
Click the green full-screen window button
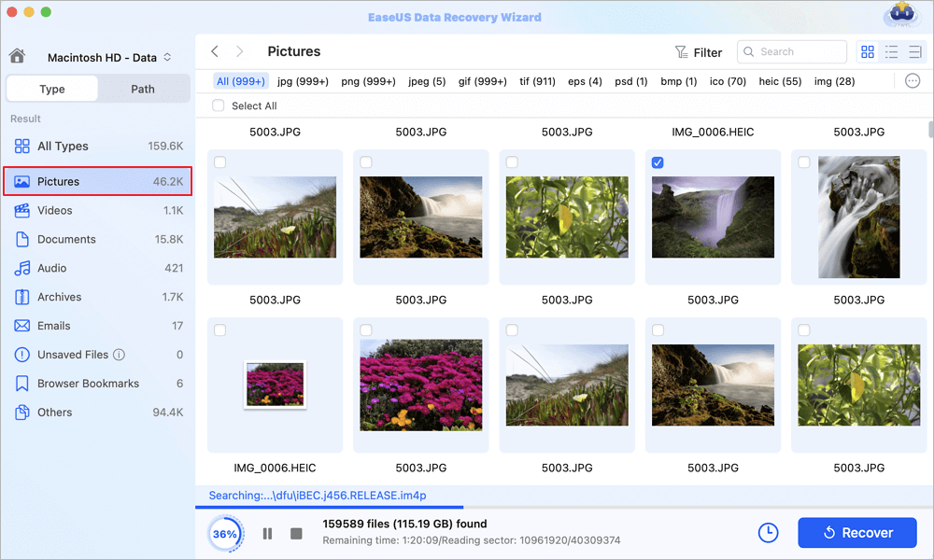click(x=46, y=12)
